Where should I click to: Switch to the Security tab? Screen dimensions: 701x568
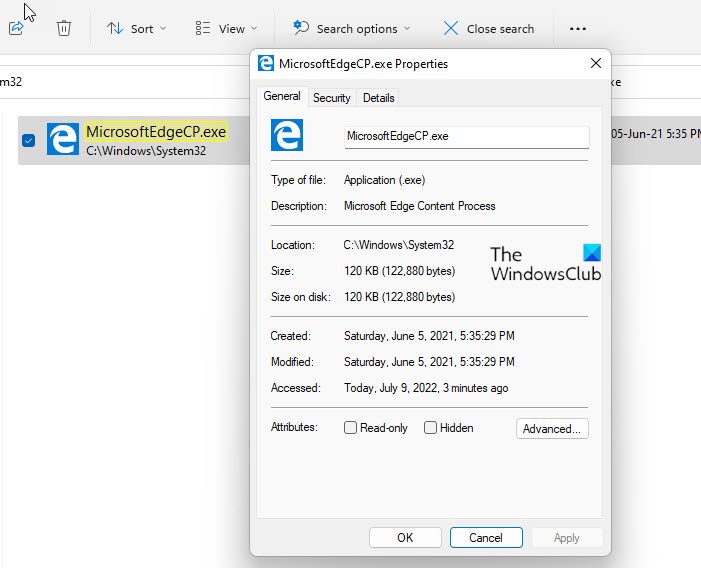(x=331, y=98)
